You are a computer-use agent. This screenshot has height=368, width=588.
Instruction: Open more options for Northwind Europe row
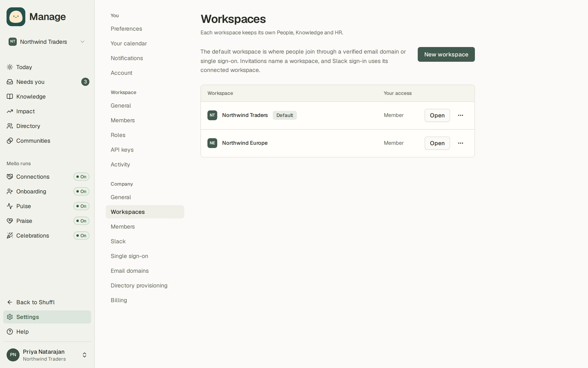click(x=460, y=143)
